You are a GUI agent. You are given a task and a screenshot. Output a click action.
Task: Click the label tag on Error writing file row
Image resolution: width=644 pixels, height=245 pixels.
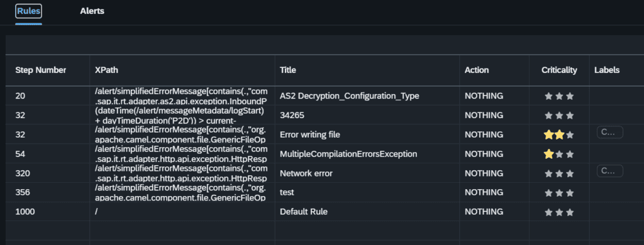[x=610, y=132]
